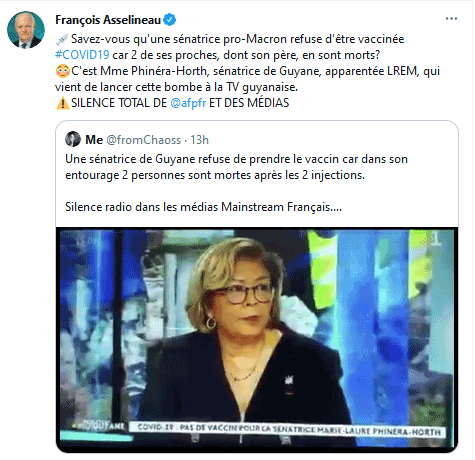This screenshot has width=475, height=460.
Task: Click the warning sign emoji
Action: [x=62, y=103]
